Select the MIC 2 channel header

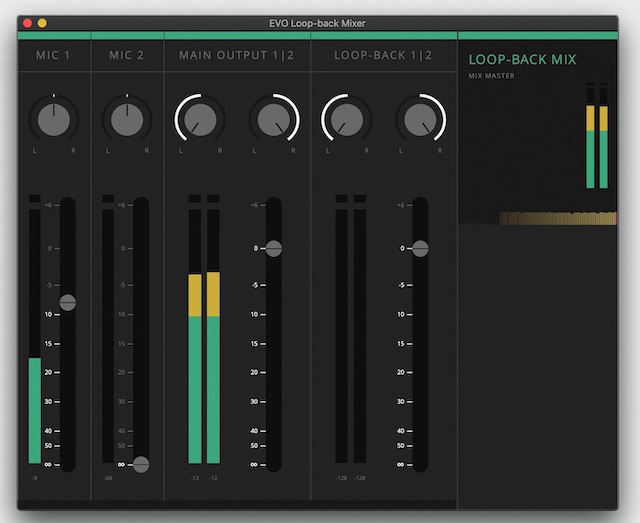(127, 55)
